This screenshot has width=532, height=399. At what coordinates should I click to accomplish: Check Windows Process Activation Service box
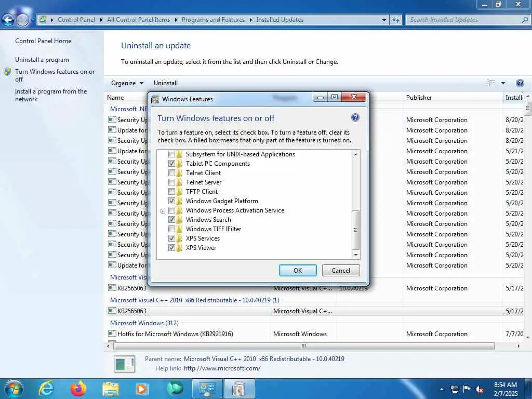[171, 210]
